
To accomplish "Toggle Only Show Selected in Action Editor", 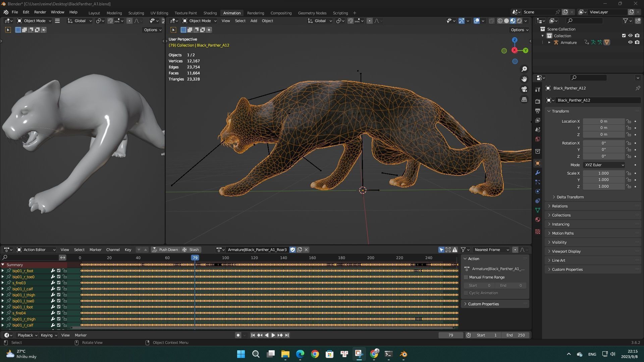I will [x=441, y=250].
